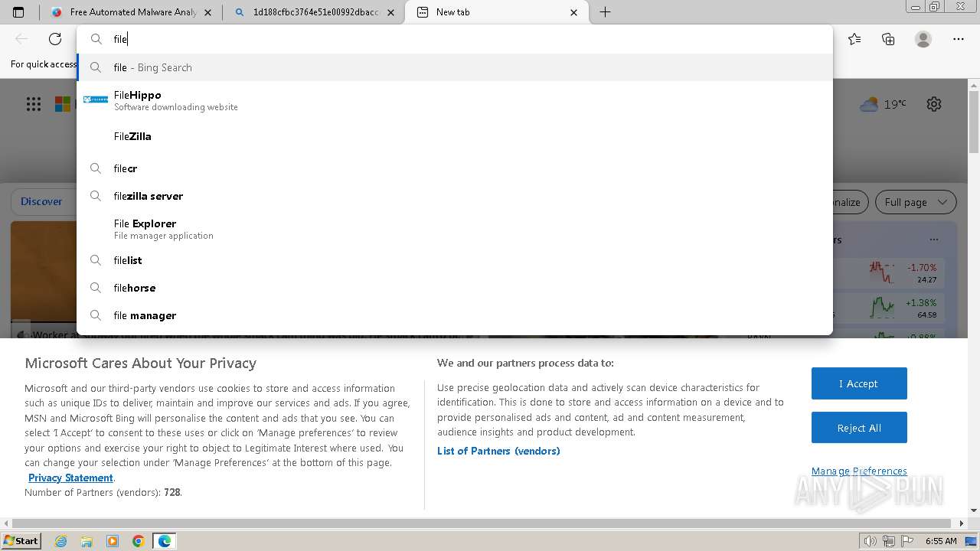Choose 'file - Bing Search' suggestion
The image size is (980, 551).
[455, 67]
